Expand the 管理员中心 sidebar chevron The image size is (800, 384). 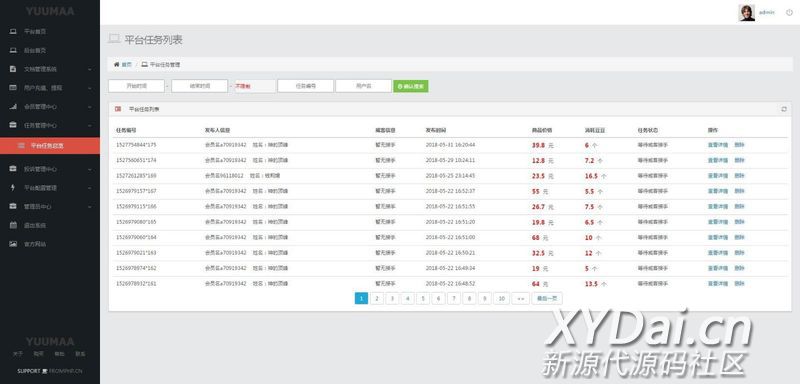click(x=90, y=207)
